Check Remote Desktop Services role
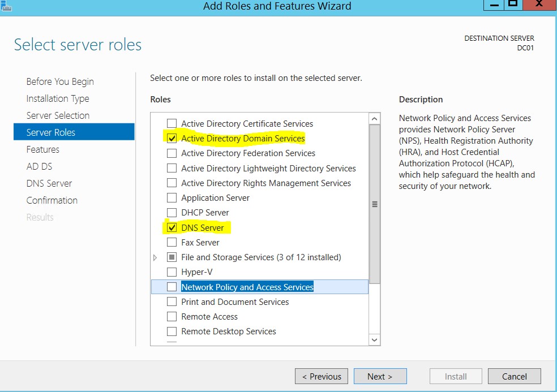Screen dimensions: 557x392 (172, 331)
